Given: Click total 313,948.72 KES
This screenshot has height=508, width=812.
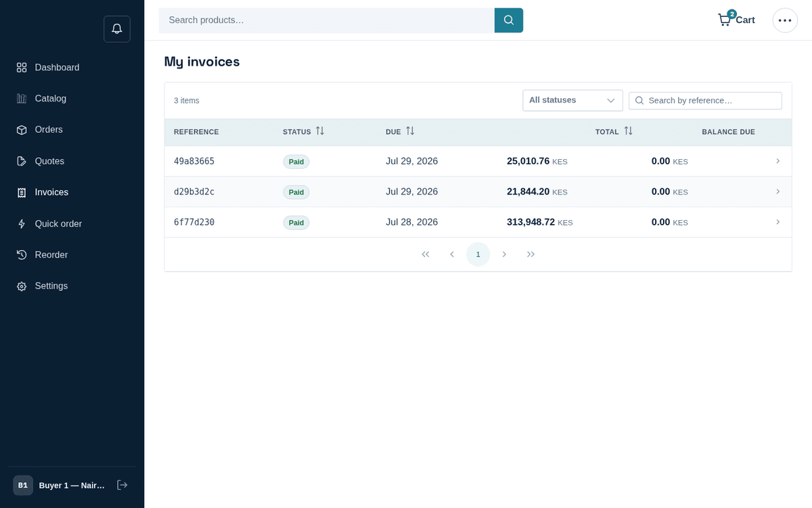Looking at the screenshot, I should pos(540,222).
